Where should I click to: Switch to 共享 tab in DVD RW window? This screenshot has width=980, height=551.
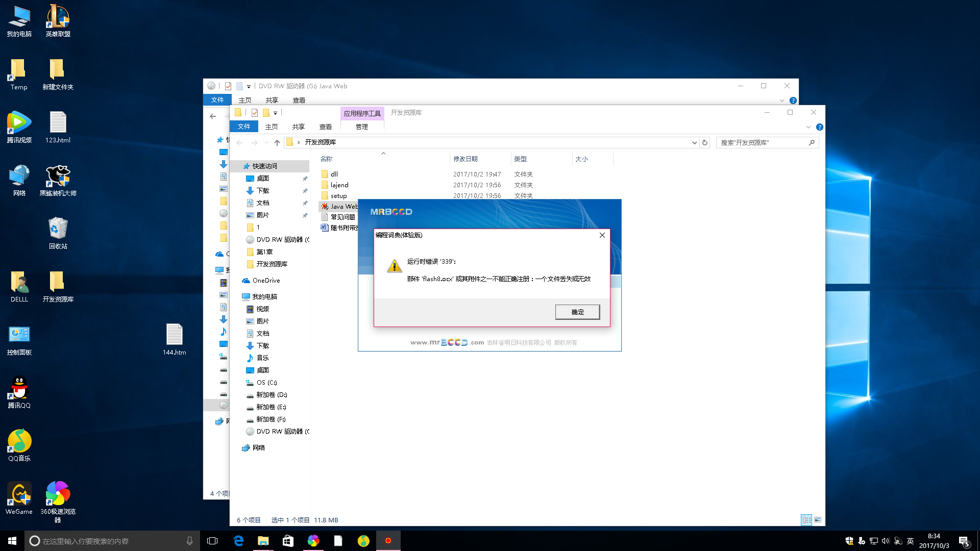coord(272,100)
